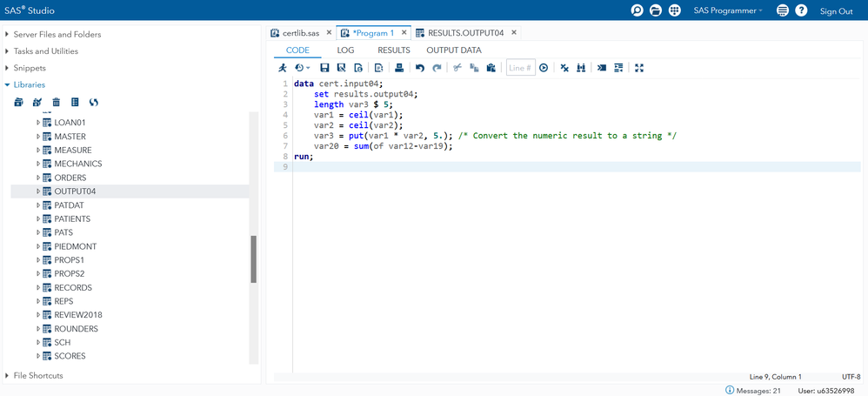
Task: Close the certlib.sas tab
Action: point(329,33)
